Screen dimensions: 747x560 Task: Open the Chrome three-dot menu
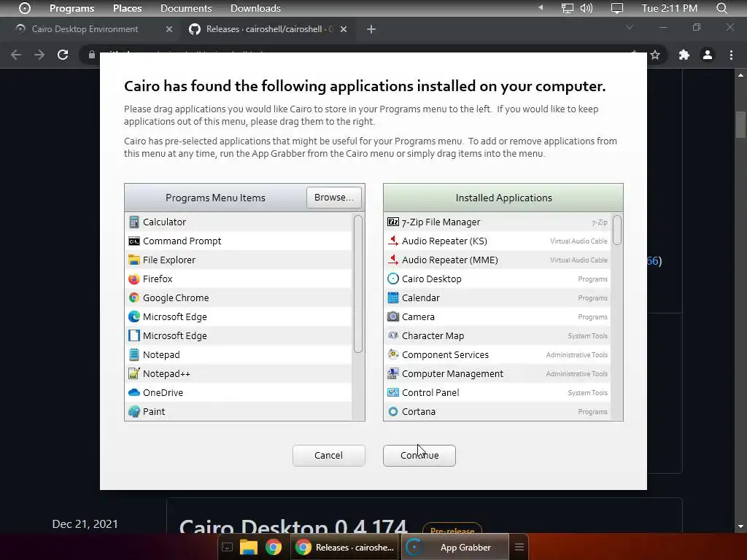pos(731,55)
